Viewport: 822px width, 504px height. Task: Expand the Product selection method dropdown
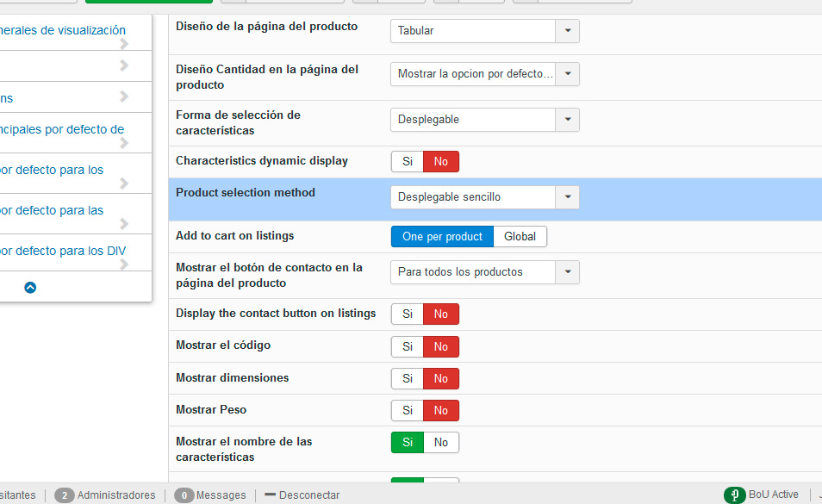click(484, 197)
